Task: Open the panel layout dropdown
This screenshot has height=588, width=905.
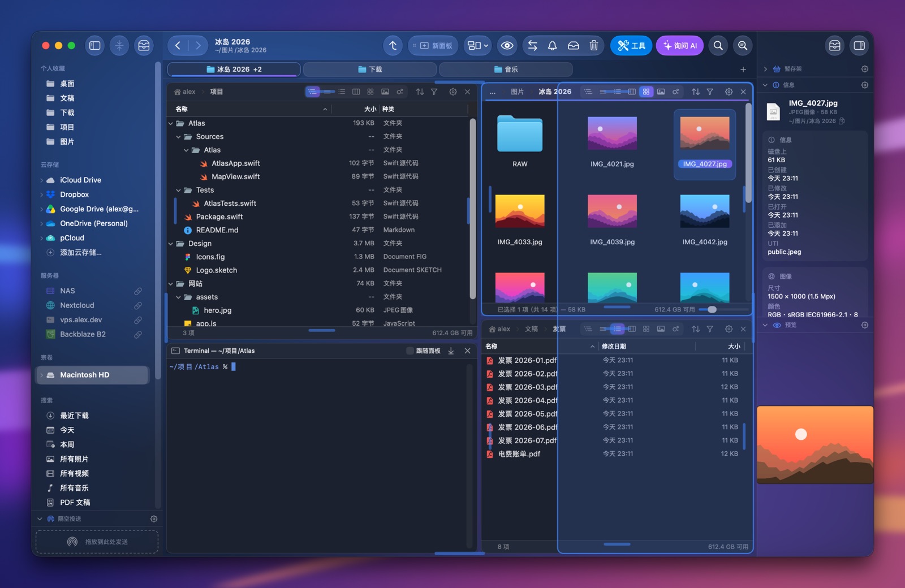Action: [x=477, y=46]
